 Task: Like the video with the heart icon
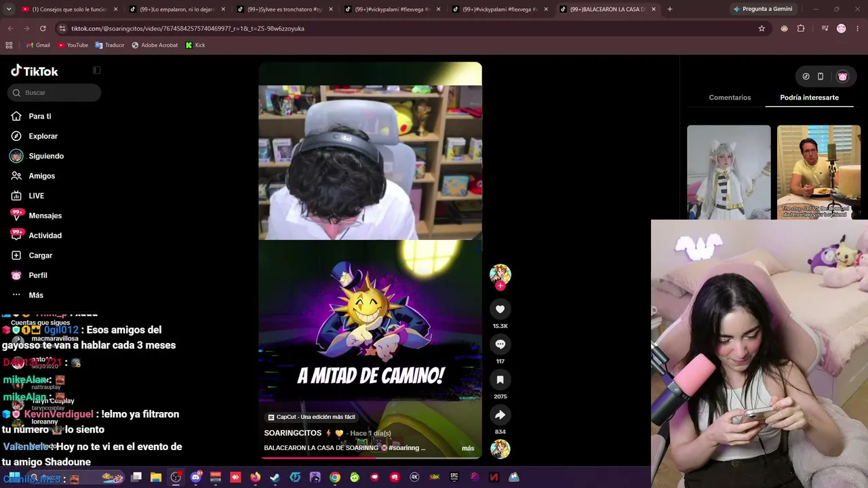pos(500,309)
